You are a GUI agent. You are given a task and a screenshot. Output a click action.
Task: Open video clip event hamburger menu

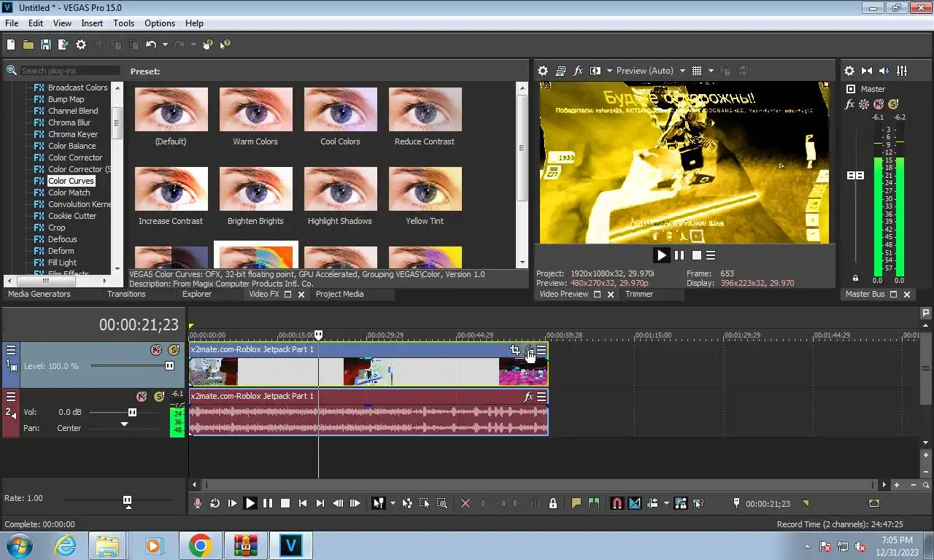click(541, 350)
